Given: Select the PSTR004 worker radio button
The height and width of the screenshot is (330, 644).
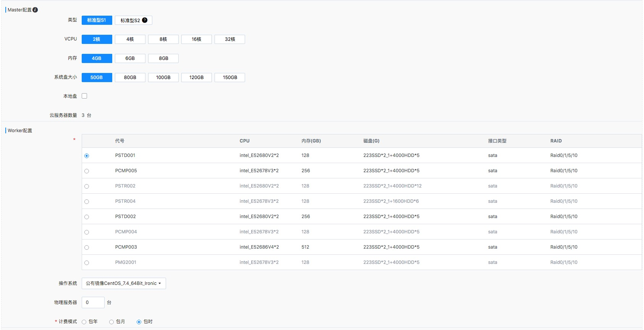Looking at the screenshot, I should click(87, 202).
